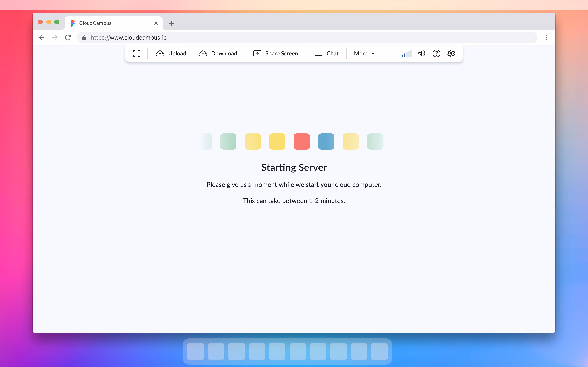
Task: Check the connection signal strength indicator
Action: click(406, 53)
